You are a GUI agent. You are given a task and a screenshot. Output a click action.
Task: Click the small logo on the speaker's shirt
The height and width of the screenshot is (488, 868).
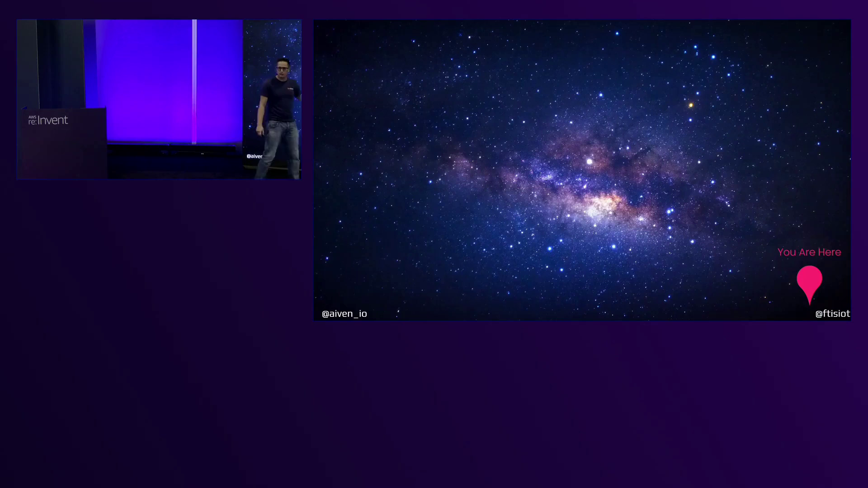click(290, 89)
